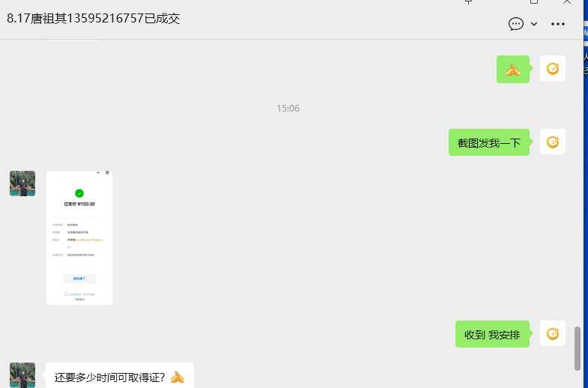The image size is (588, 388).
Task: Click the chat scrollbar thumb
Action: click(x=578, y=348)
